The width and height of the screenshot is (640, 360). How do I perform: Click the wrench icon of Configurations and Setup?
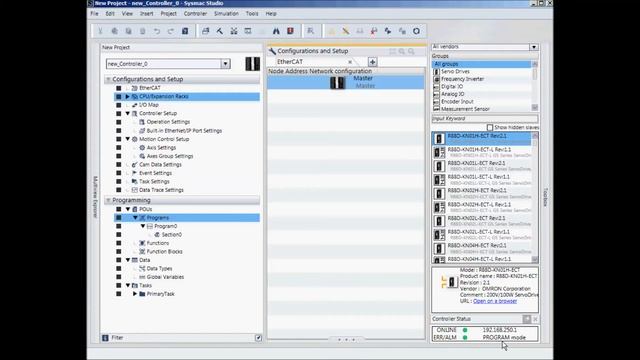pyautogui.click(x=272, y=51)
